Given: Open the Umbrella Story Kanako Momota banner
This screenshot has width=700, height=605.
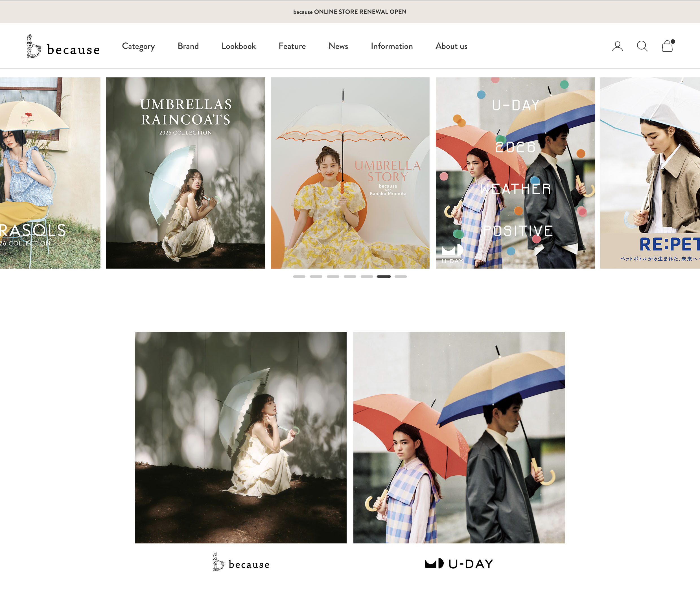Looking at the screenshot, I should pyautogui.click(x=350, y=173).
